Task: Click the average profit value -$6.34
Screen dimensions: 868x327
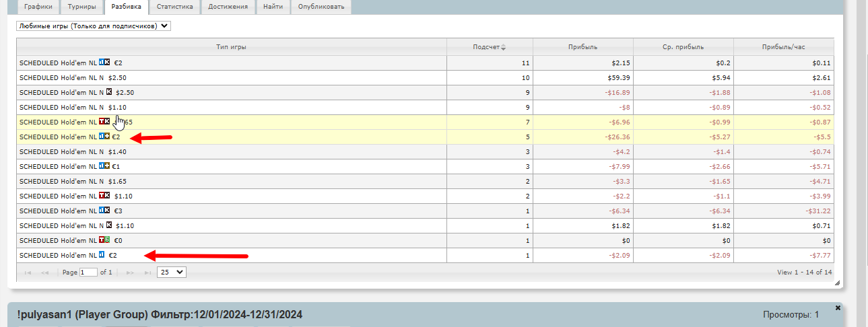Action: pos(719,211)
